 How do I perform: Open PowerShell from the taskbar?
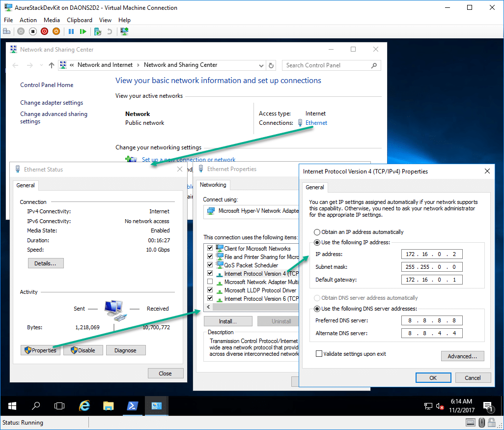133,406
